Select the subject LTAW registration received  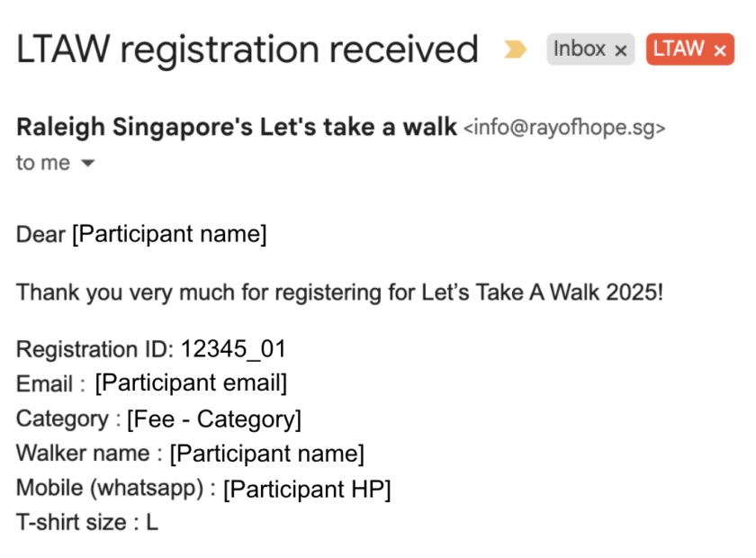click(247, 49)
